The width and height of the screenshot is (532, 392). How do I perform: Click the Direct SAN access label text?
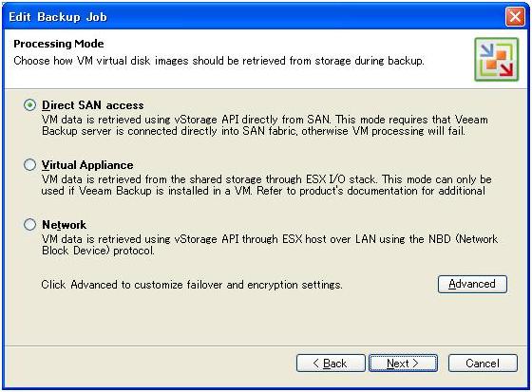pyautogui.click(x=93, y=105)
